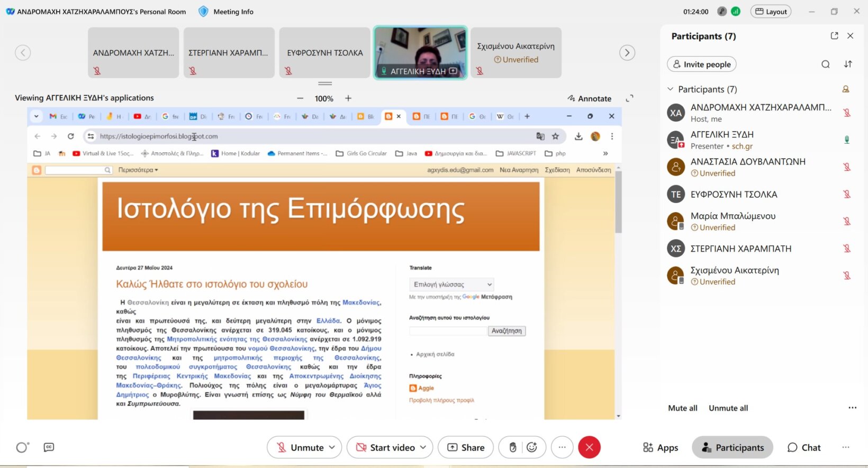Image resolution: width=868 pixels, height=468 pixels.
Task: Click Mute all
Action: pyautogui.click(x=682, y=408)
